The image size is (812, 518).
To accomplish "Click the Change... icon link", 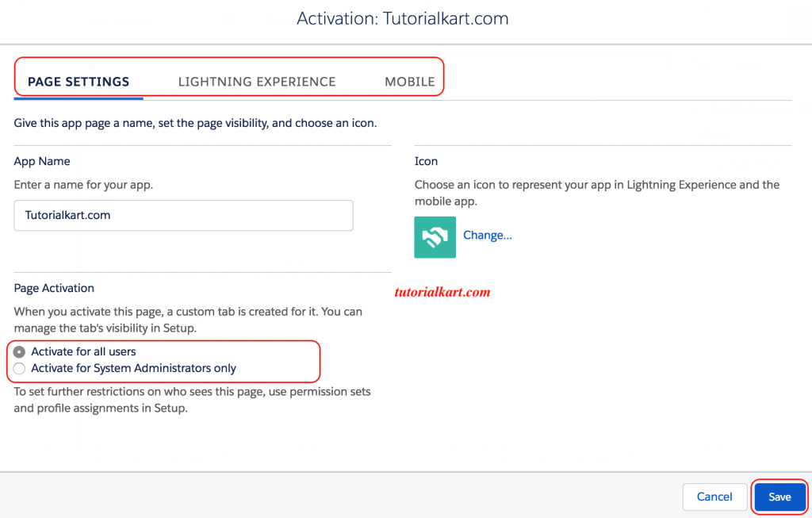I will (x=487, y=236).
